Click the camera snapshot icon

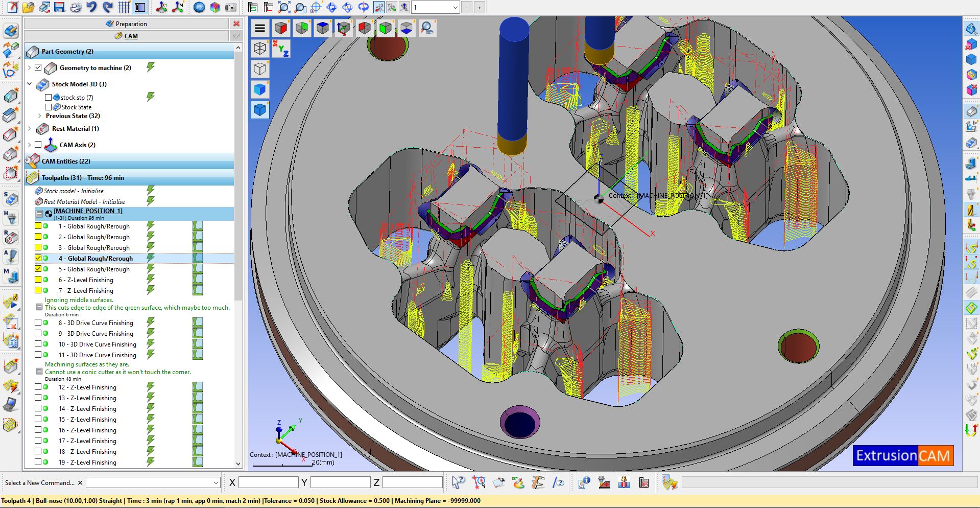click(231, 7)
